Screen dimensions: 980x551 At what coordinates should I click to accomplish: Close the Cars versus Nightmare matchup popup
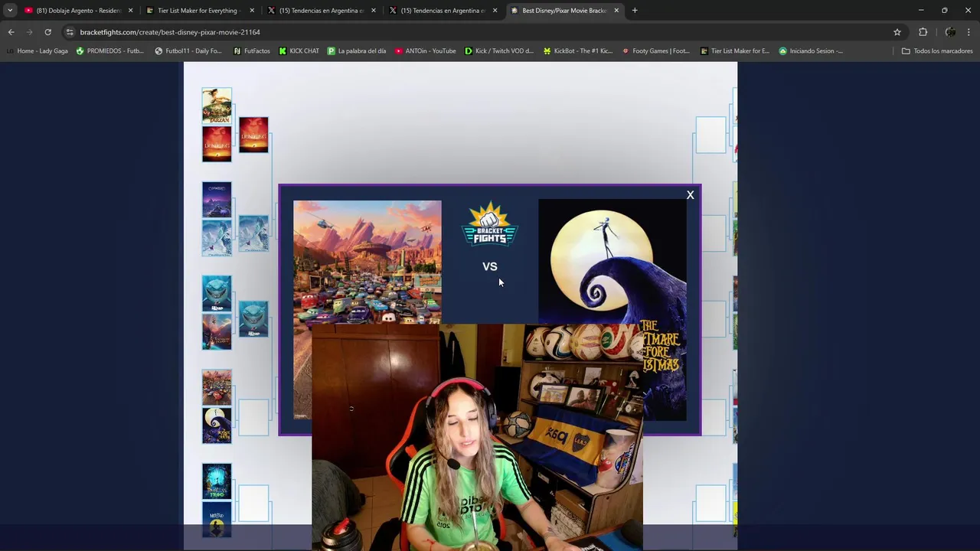pyautogui.click(x=690, y=195)
